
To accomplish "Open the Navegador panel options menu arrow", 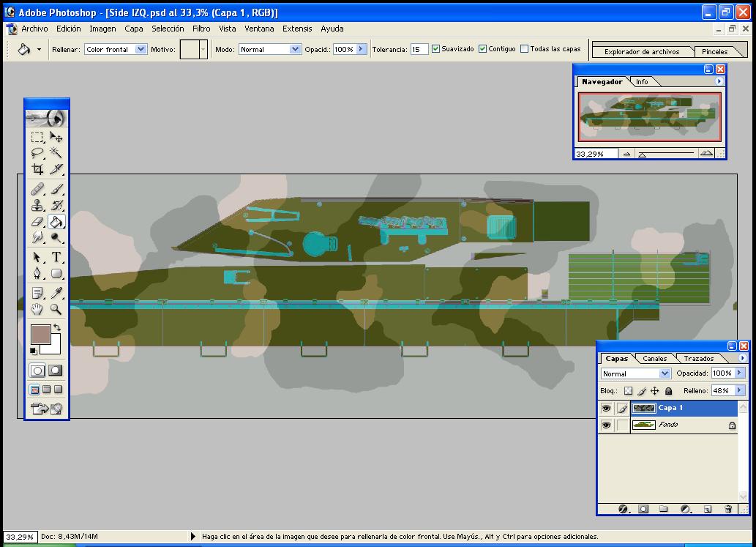I will pos(719,81).
